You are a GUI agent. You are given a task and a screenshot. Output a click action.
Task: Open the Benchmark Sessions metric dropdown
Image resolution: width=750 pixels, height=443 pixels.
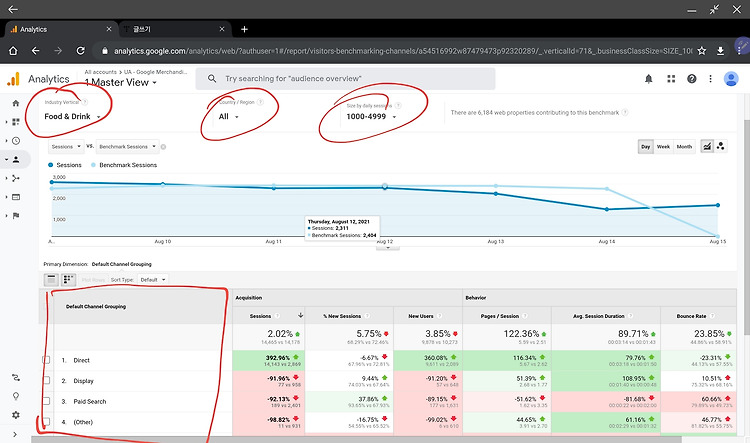127,147
